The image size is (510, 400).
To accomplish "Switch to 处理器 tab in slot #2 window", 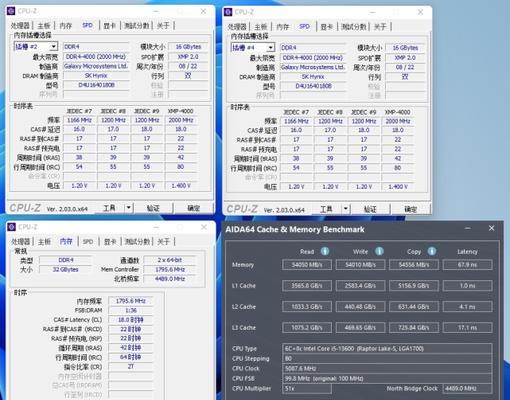I will point(20,25).
